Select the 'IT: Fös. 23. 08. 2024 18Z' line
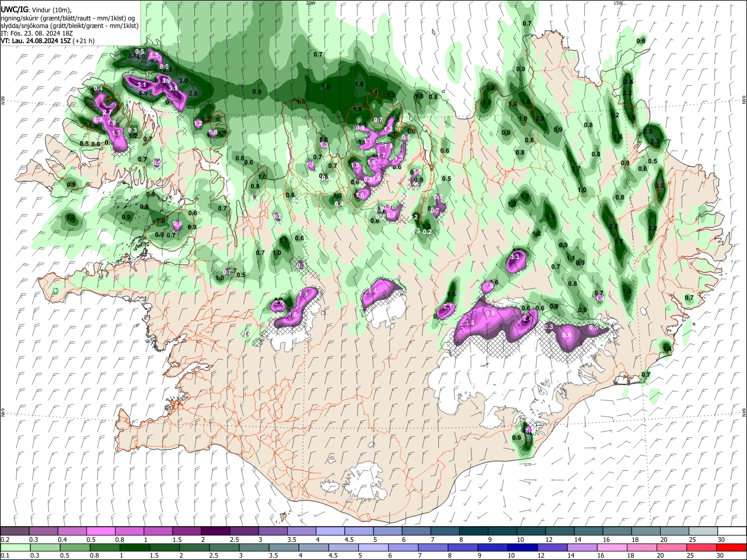Screen dimensions: 747x560 click(37, 33)
